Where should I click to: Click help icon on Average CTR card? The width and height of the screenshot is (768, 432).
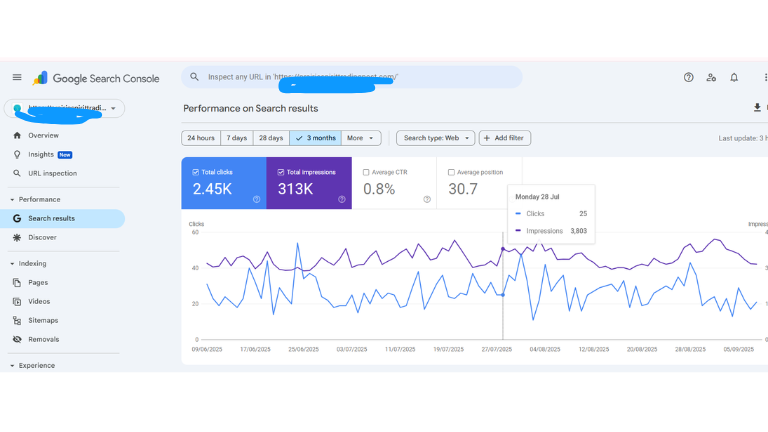(427, 199)
